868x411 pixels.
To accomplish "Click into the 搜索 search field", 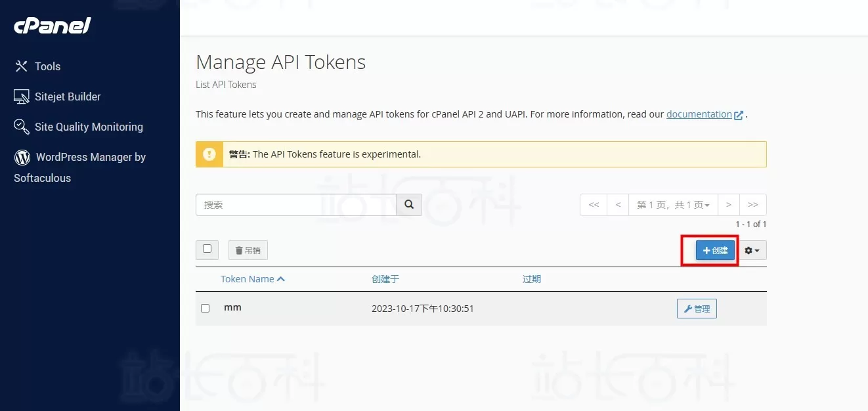I will click(x=295, y=205).
